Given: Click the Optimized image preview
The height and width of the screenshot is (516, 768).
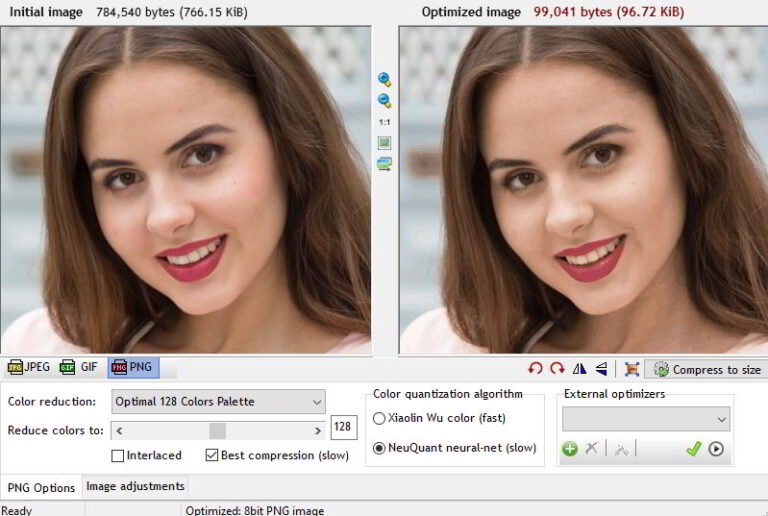Looking at the screenshot, I should [x=583, y=190].
